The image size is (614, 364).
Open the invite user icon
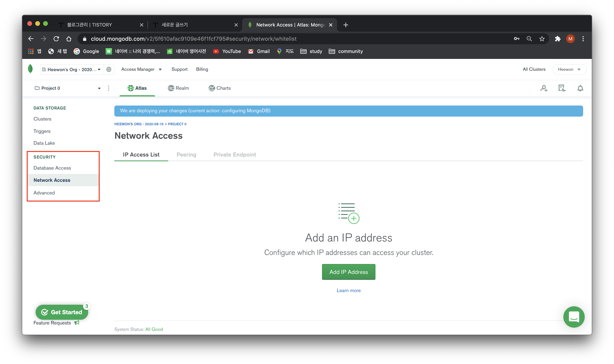544,88
